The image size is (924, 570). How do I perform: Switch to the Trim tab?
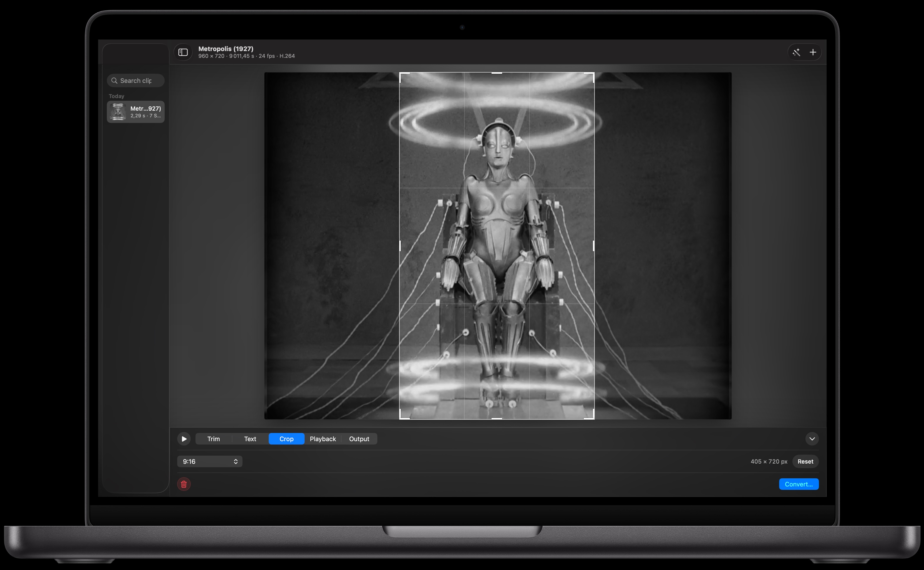[214, 439]
